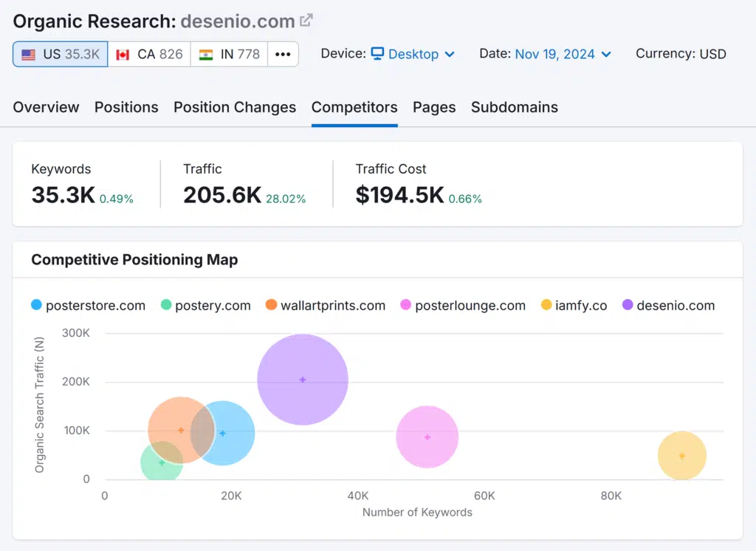
Task: Open the Position Changes tab
Action: (235, 107)
